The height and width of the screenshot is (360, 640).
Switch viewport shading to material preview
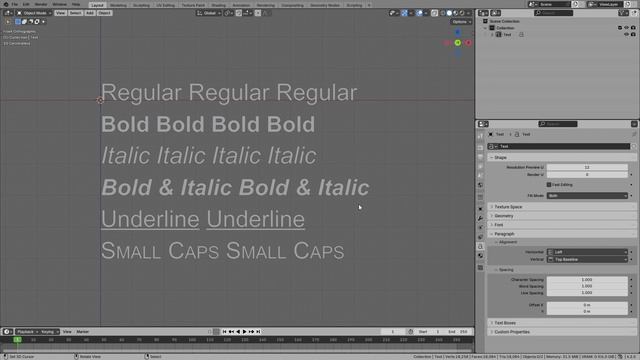click(x=456, y=13)
